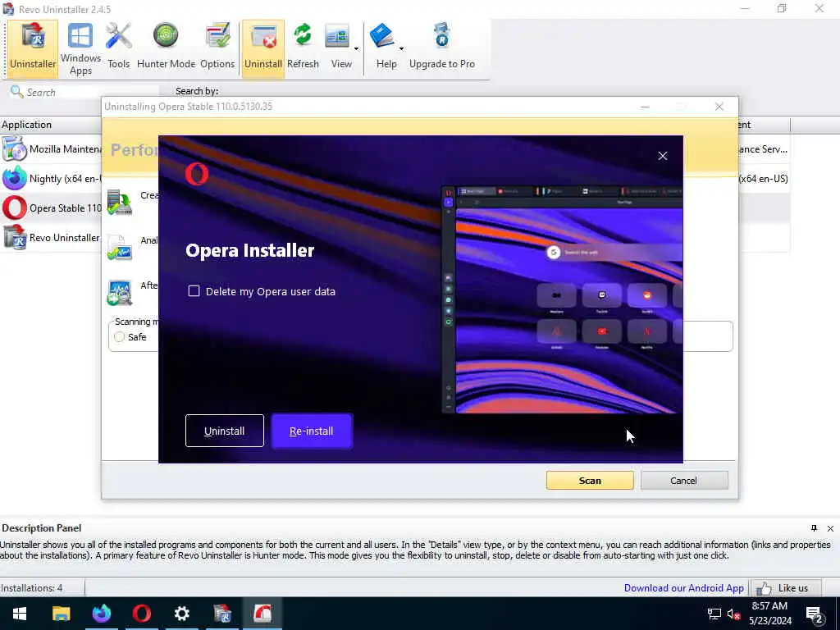The image size is (840, 630).
Task: Click the Opera browser preview image
Action: (x=562, y=299)
